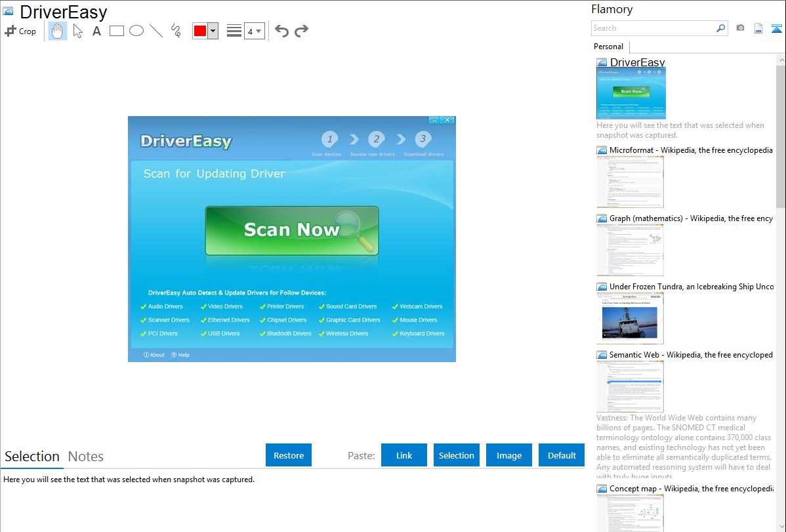The image size is (786, 532).
Task: Click the snapshot icon beside the main DriverEasy heading
Action: (x=8, y=11)
